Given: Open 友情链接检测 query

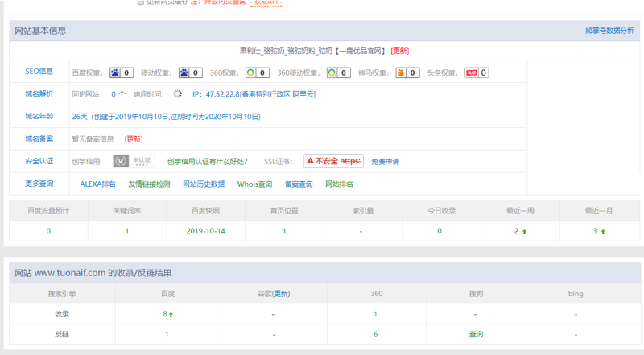Looking at the screenshot, I should tap(149, 184).
